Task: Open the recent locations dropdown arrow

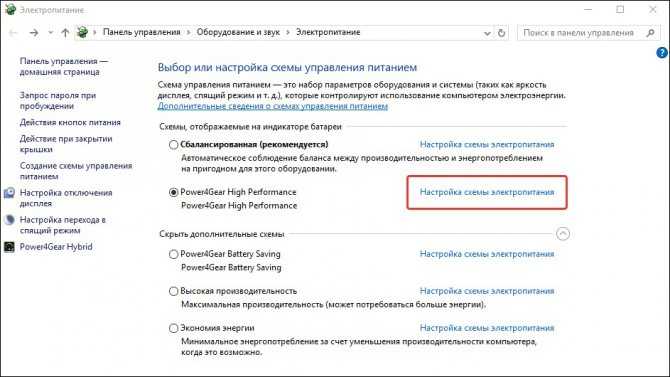Action: pos(50,32)
